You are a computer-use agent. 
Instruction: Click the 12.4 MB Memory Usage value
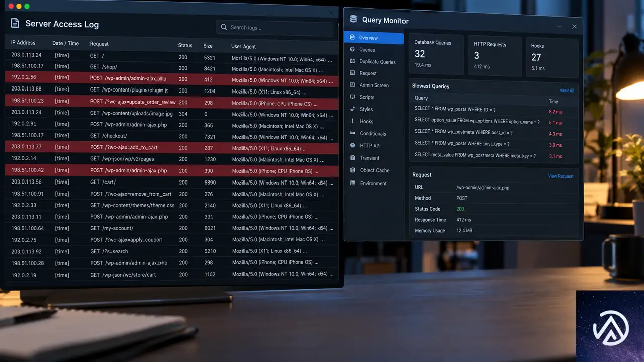click(464, 231)
